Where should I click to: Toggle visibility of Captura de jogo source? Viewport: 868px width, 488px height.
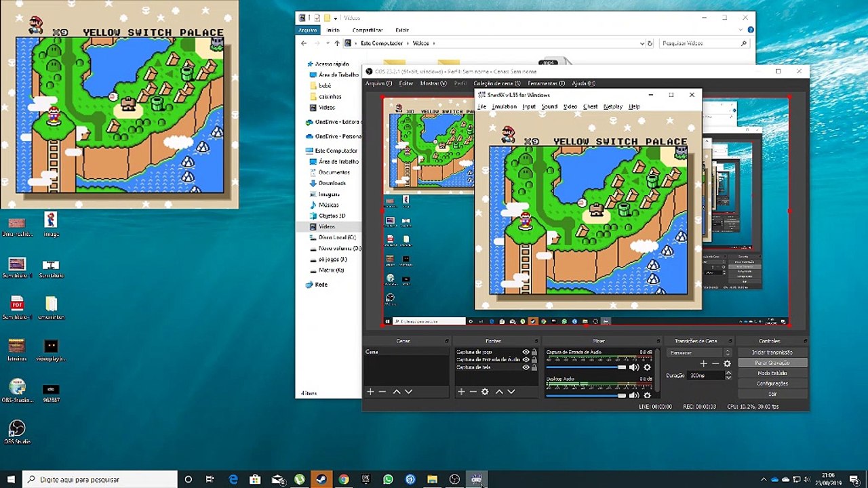pyautogui.click(x=526, y=352)
